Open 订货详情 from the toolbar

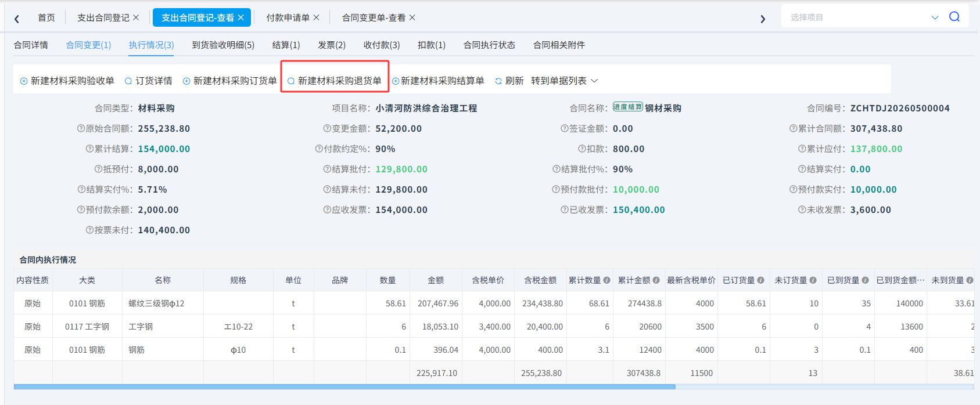(149, 81)
